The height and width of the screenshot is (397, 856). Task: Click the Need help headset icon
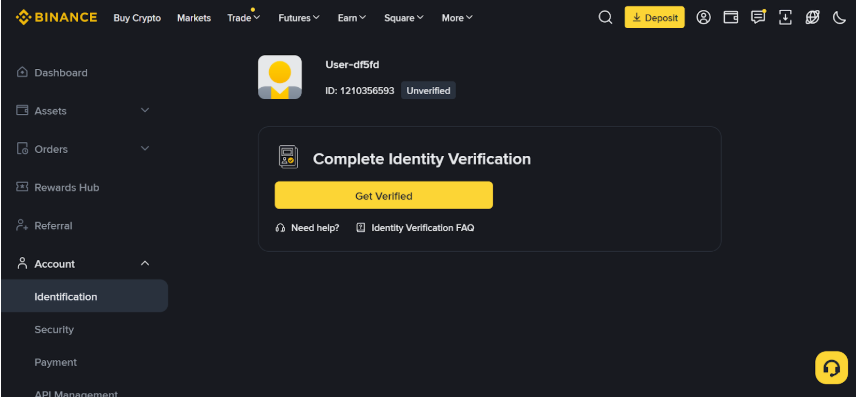280,228
